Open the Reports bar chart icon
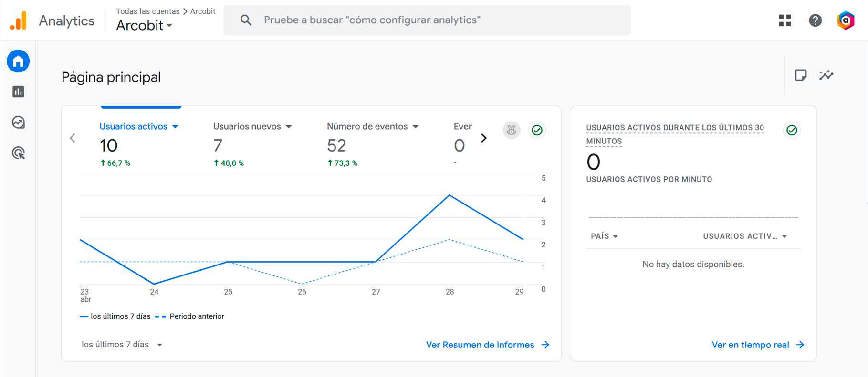Image resolution: width=868 pixels, height=377 pixels. (18, 92)
